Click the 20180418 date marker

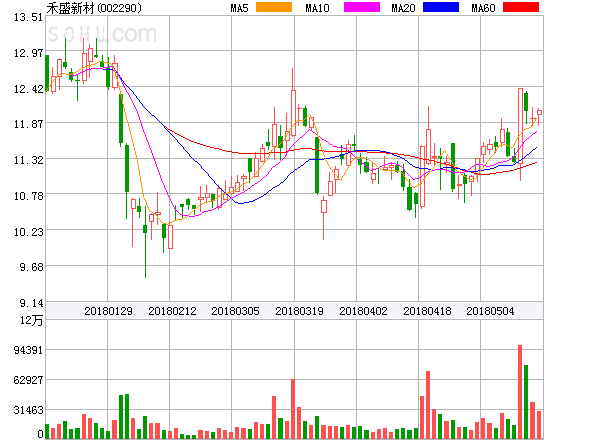point(427,311)
